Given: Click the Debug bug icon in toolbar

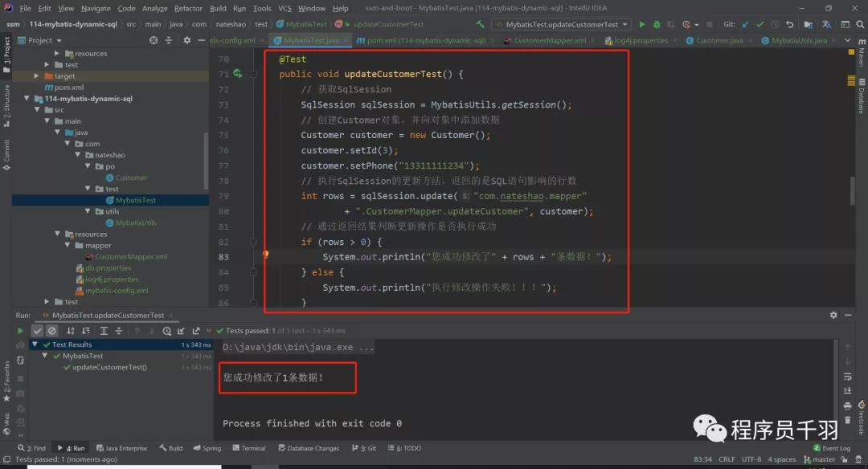Looking at the screenshot, I should (x=657, y=25).
